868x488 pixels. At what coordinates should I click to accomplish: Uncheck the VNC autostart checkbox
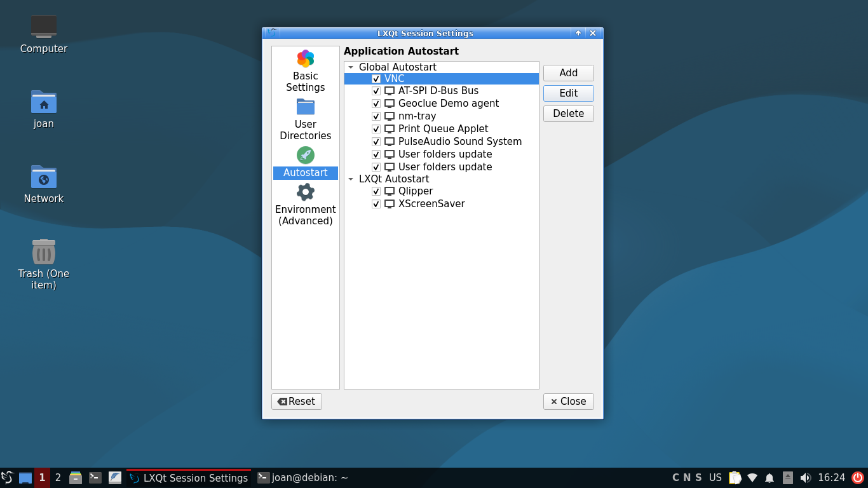(x=376, y=79)
